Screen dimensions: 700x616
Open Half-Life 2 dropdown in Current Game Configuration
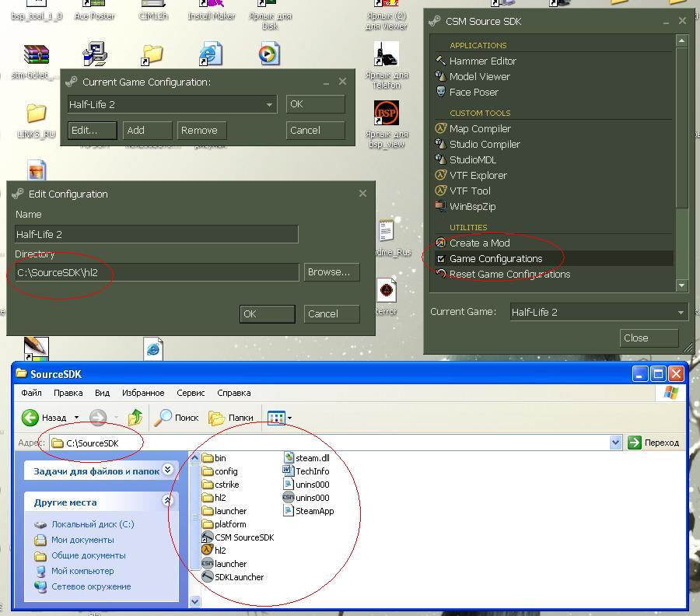(269, 104)
